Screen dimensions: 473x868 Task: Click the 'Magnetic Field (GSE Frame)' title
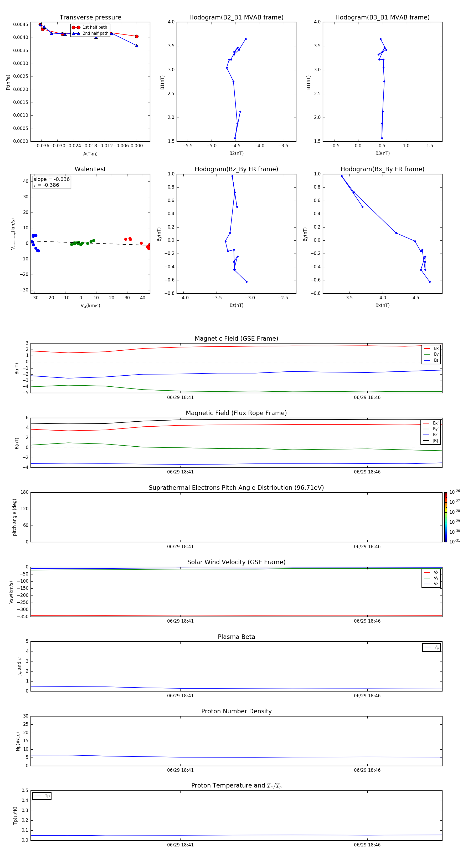(236, 339)
